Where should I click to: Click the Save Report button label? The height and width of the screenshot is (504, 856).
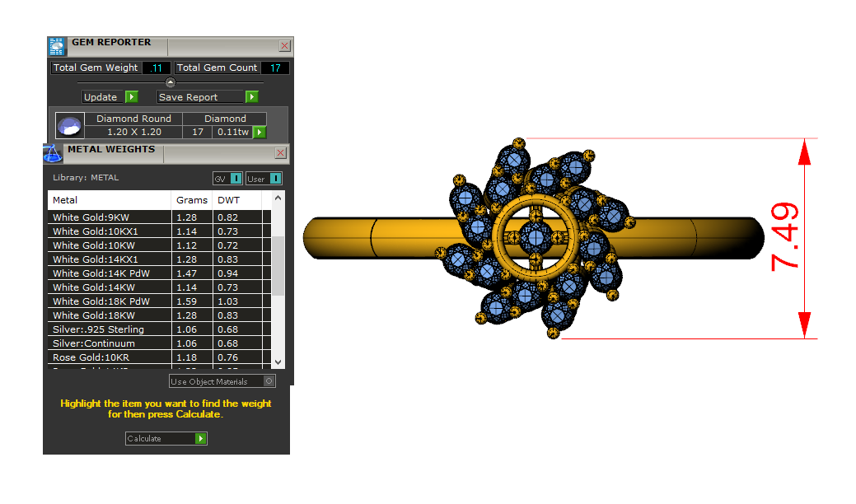coord(189,97)
